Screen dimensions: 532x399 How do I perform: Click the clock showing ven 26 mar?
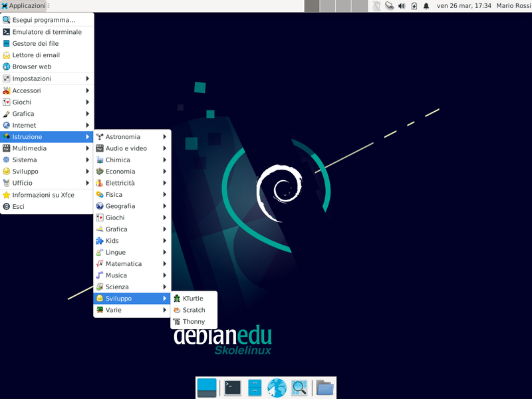464,6
